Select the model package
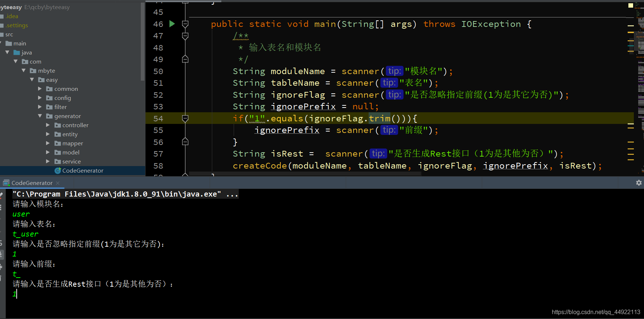This screenshot has width=644, height=319. [x=71, y=152]
